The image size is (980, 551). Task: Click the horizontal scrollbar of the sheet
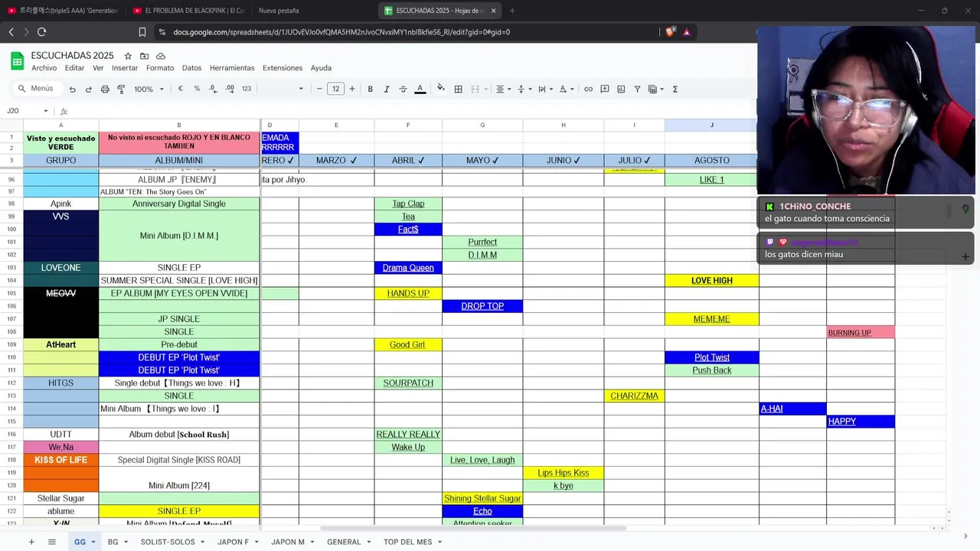coord(473,528)
